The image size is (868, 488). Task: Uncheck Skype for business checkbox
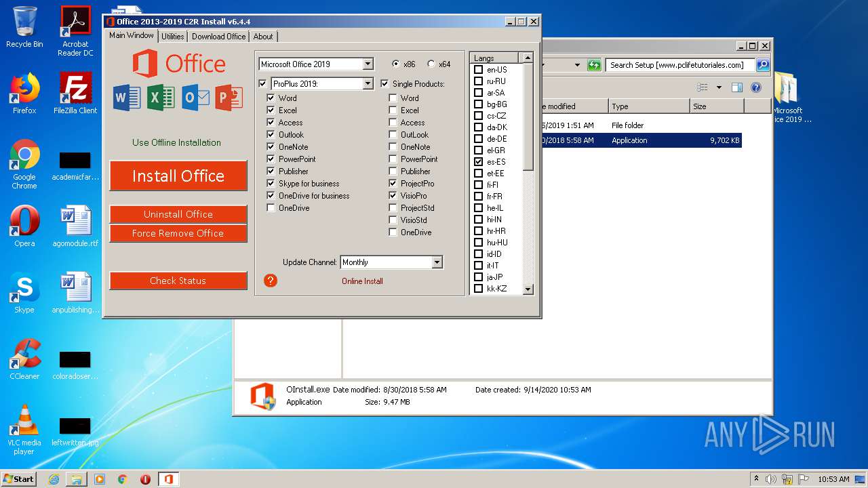click(271, 184)
